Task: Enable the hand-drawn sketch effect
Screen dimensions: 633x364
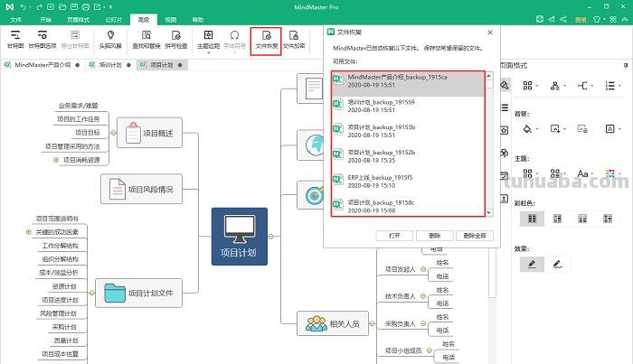Action: point(558,264)
